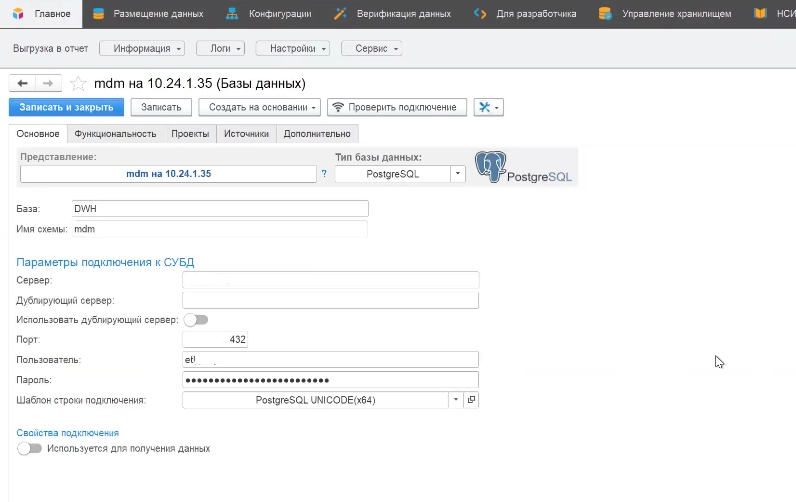796x502 pixels.
Task: Enable Использовать дублирующий сервер toggle
Action: tap(195, 319)
